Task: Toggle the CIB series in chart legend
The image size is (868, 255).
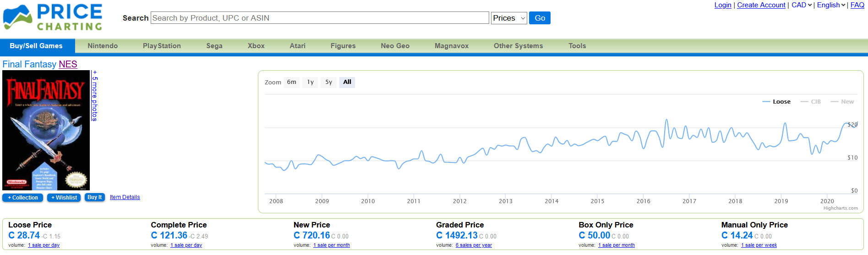Action: [x=811, y=102]
